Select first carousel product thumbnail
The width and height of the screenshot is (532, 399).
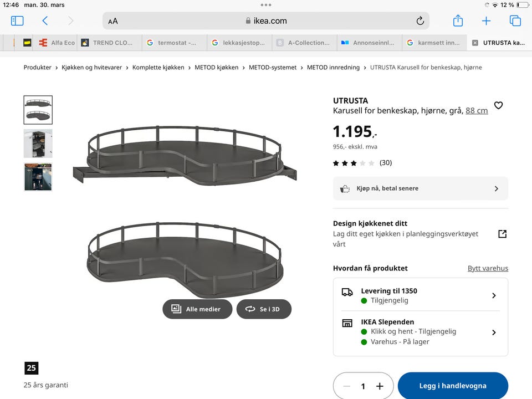click(38, 110)
